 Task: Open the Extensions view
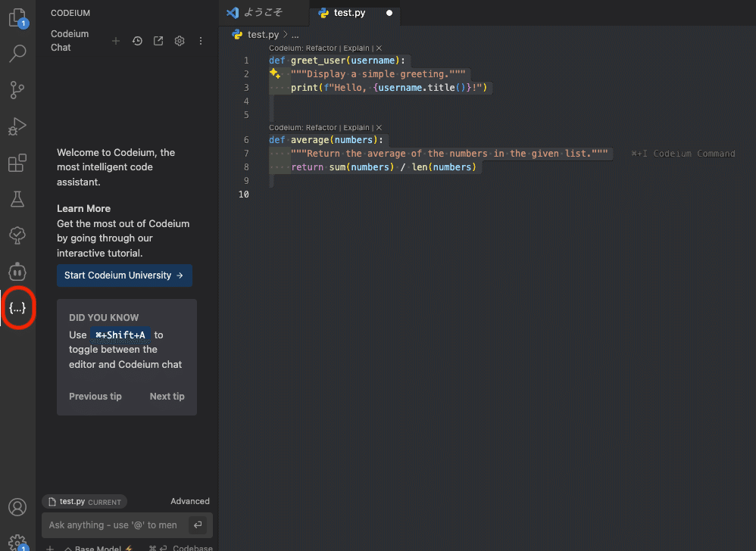tap(17, 163)
